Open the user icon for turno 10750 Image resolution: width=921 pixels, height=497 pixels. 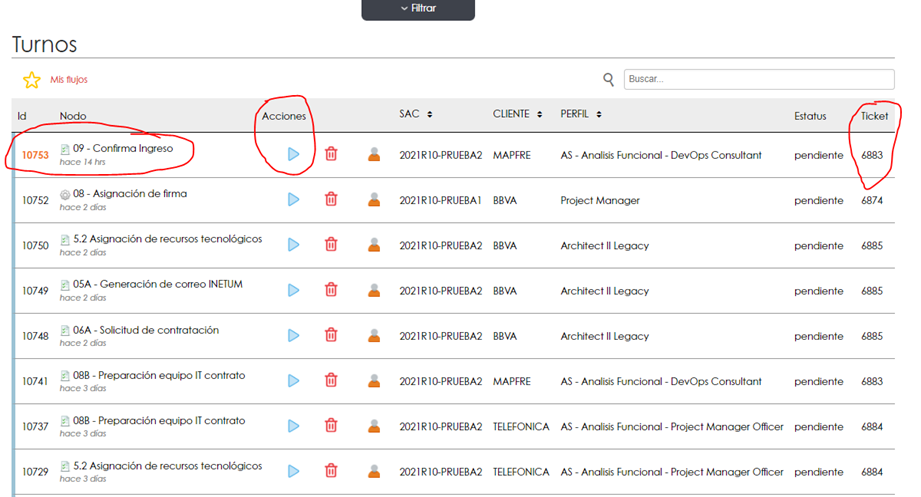pyautogui.click(x=374, y=245)
